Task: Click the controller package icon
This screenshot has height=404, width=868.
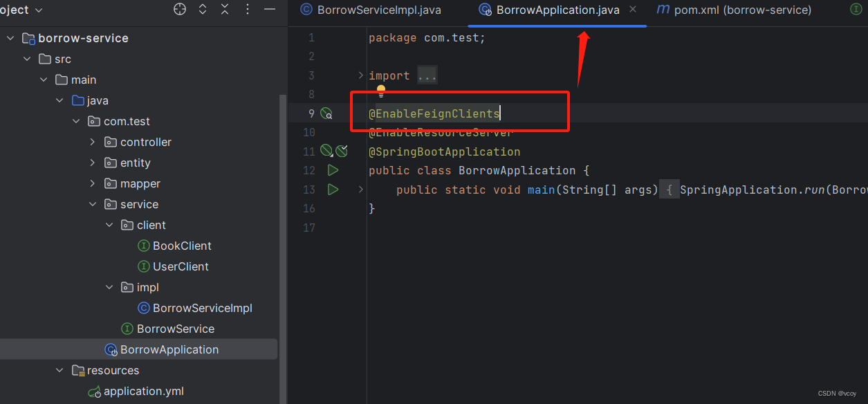Action: pyautogui.click(x=111, y=142)
